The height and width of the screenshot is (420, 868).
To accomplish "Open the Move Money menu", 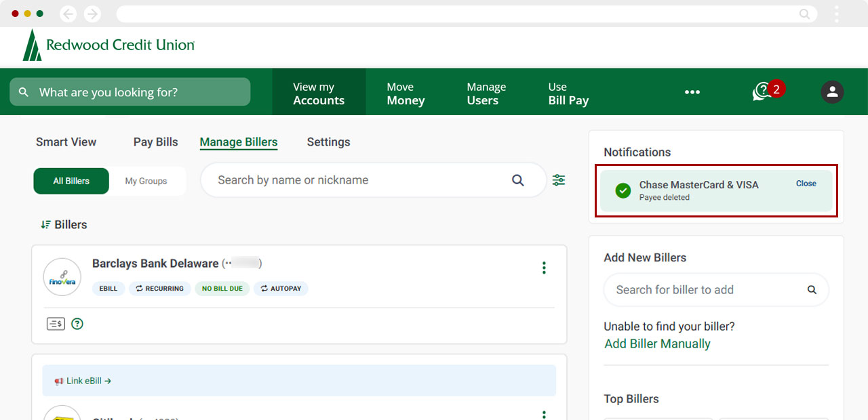I will (406, 91).
